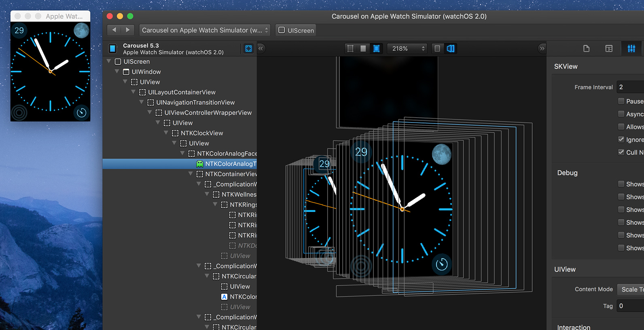Viewport: 644px width, 330px height.
Task: Open the 218% zoom level dropdown
Action: click(408, 49)
